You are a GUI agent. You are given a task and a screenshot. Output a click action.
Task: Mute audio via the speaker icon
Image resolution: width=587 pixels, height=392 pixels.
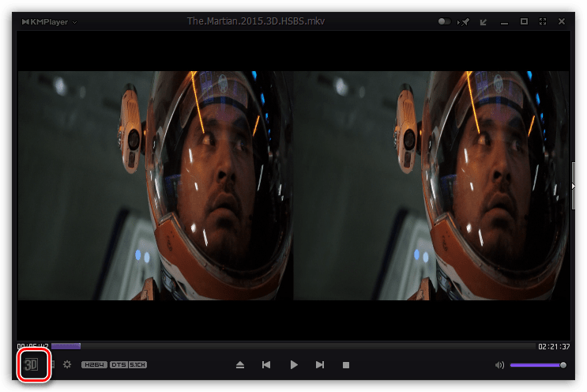(x=499, y=365)
